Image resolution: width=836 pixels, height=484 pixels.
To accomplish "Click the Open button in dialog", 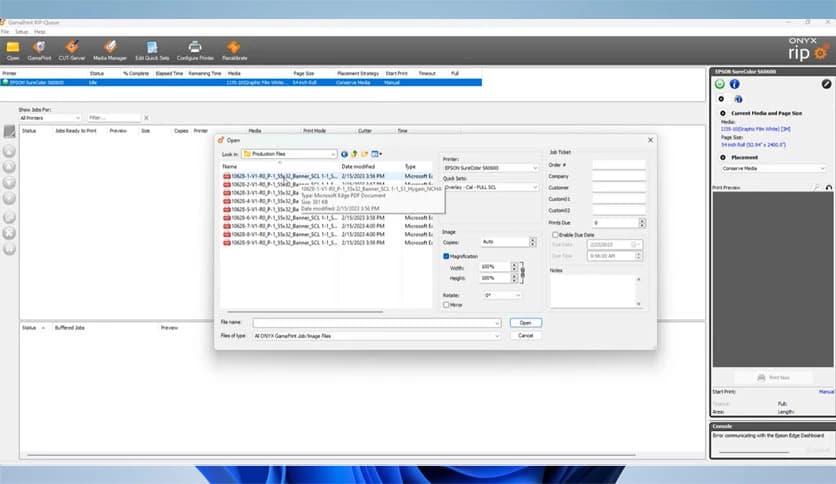I will tap(525, 323).
